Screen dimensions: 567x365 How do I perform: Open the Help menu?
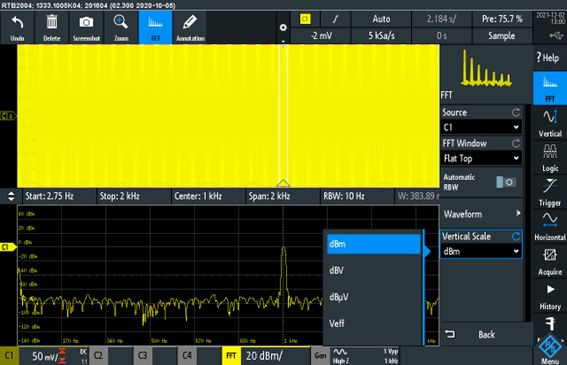tap(548, 57)
